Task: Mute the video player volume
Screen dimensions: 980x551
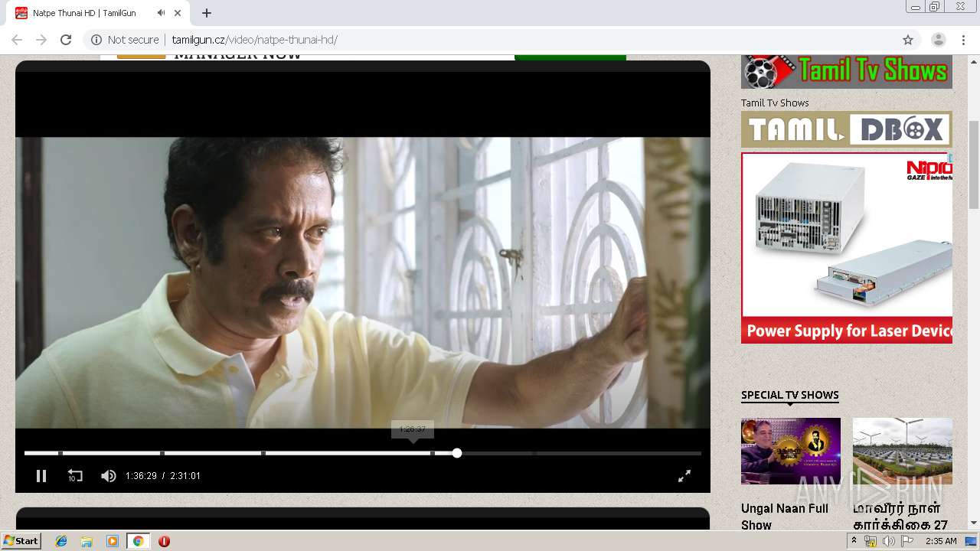Action: pos(108,476)
